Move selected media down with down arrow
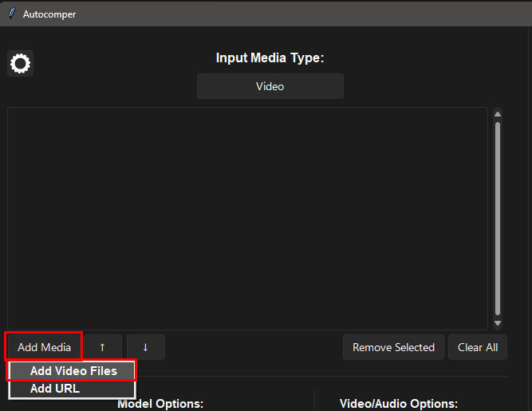 point(145,347)
